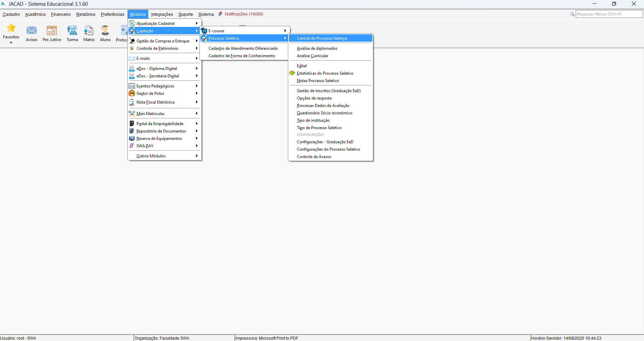644x341 pixels.
Task: Expand the Favoritos dropdown arrow
Action: point(11,43)
